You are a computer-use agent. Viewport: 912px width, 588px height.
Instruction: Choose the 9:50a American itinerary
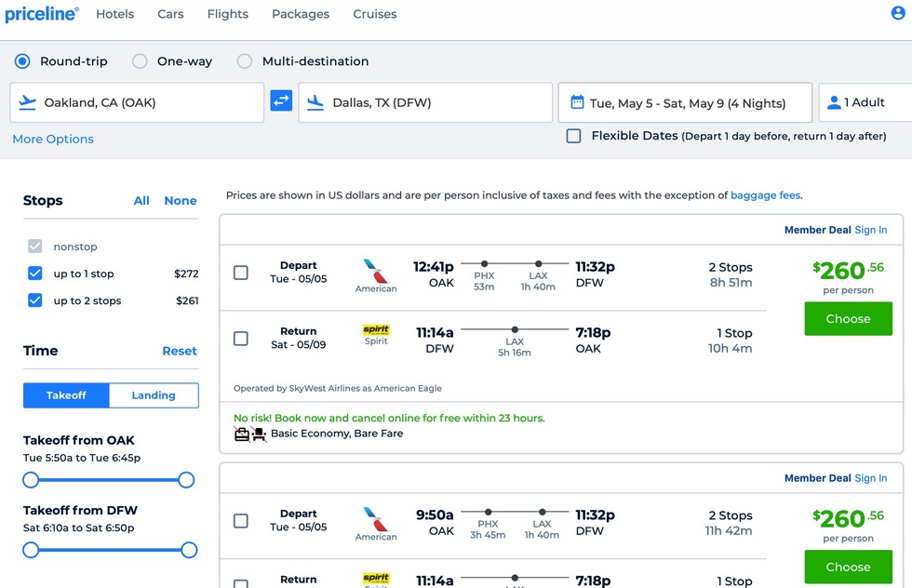(848, 567)
